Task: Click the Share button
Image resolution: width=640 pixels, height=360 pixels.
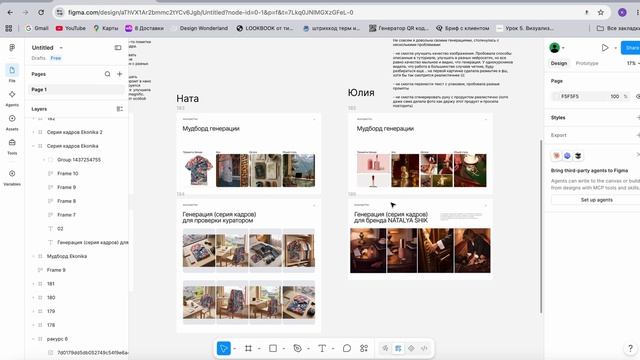Action: click(631, 48)
